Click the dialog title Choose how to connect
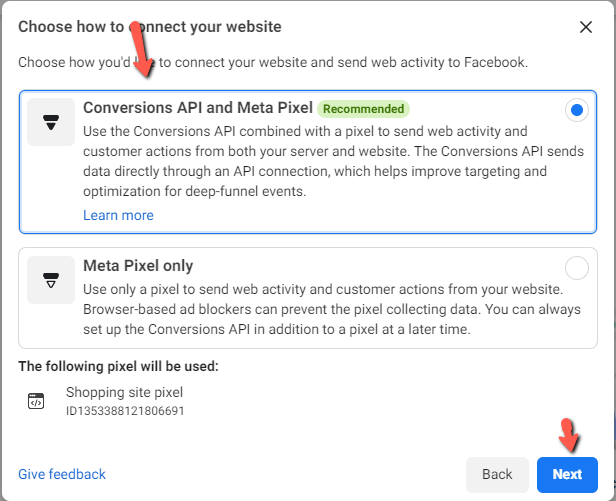 coord(150,27)
